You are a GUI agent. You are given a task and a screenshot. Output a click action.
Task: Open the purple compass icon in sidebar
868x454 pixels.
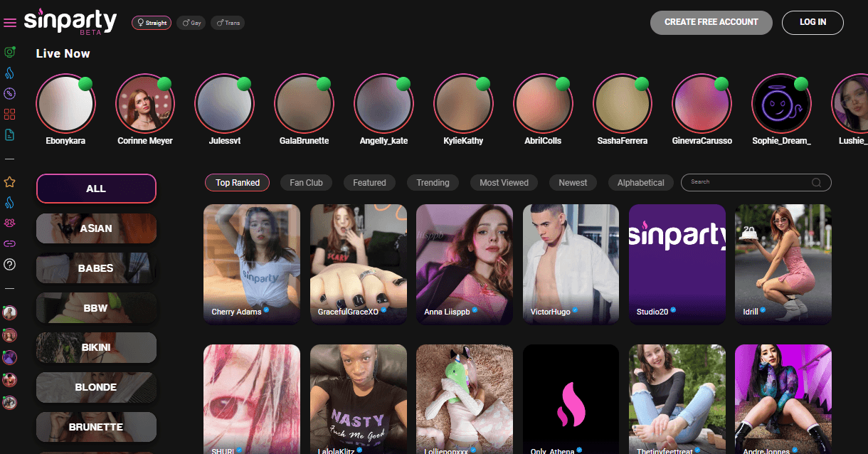10,93
